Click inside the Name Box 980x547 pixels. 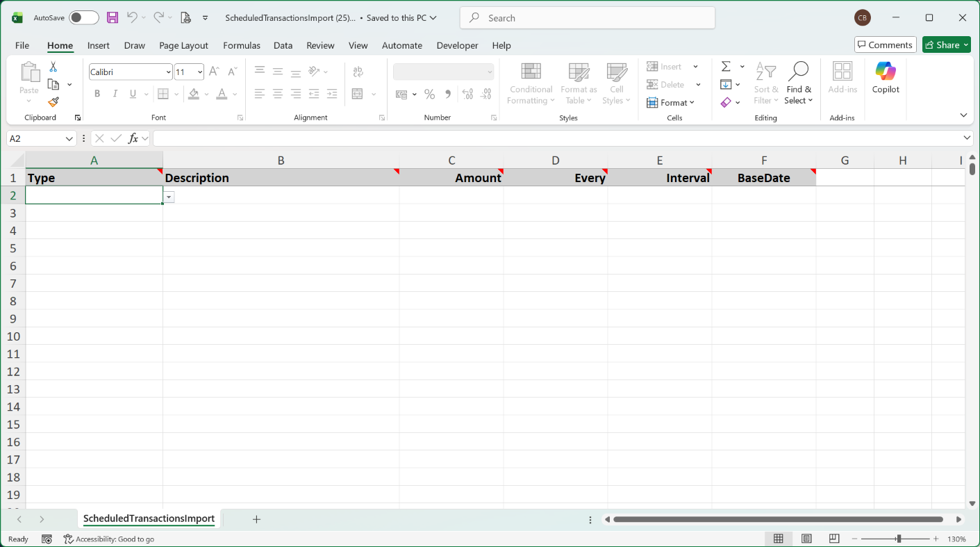(x=36, y=138)
